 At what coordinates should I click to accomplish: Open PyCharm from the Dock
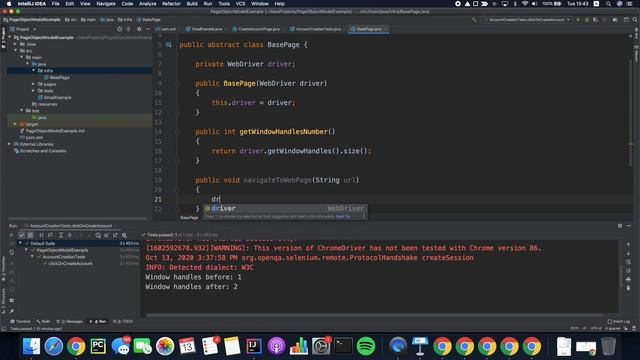[98, 346]
